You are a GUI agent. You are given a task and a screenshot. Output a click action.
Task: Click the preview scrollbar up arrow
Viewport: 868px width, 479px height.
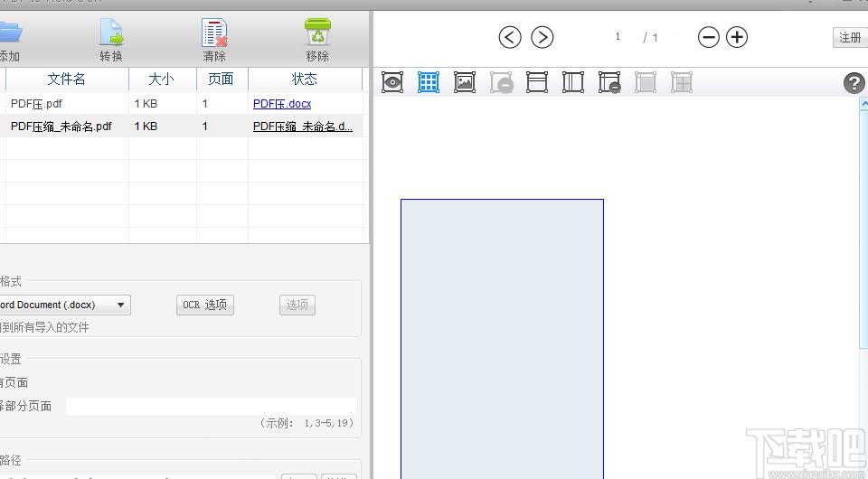pyautogui.click(x=863, y=103)
